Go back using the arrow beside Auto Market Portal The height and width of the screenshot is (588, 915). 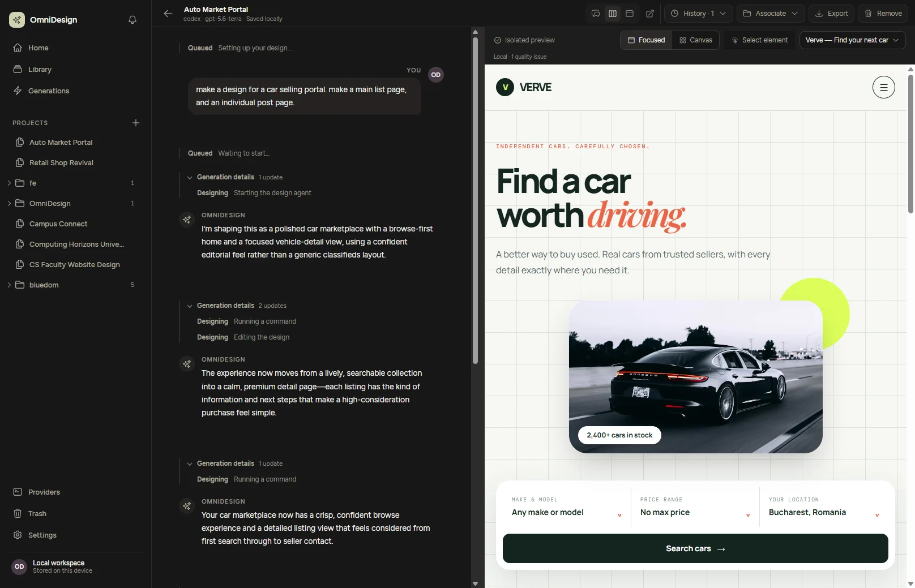[x=168, y=14]
